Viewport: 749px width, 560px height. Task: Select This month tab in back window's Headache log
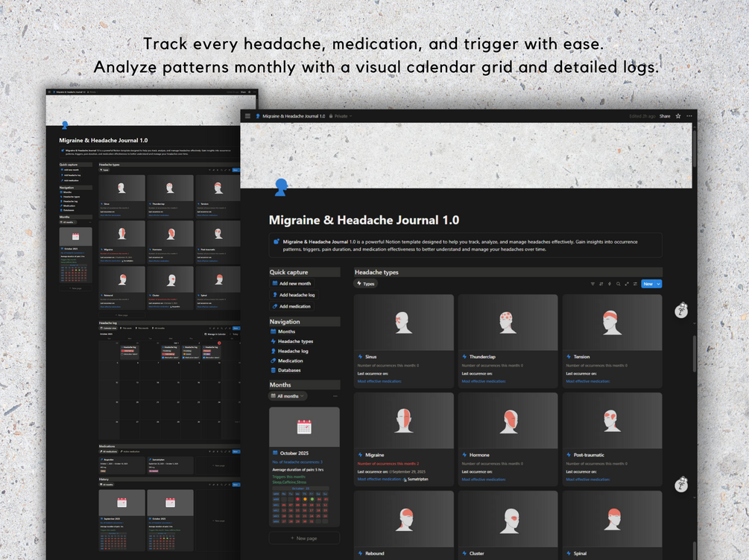142,328
